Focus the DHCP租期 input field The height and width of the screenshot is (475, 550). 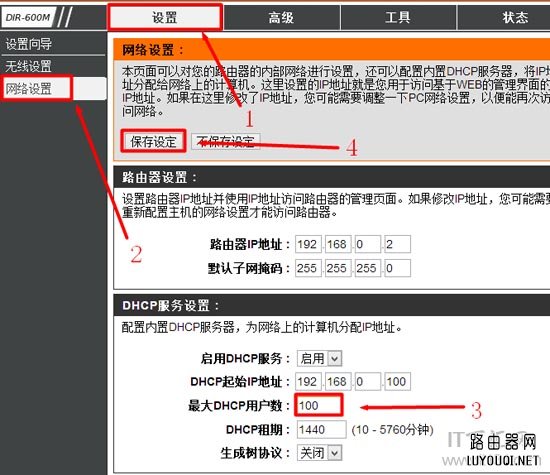321,429
